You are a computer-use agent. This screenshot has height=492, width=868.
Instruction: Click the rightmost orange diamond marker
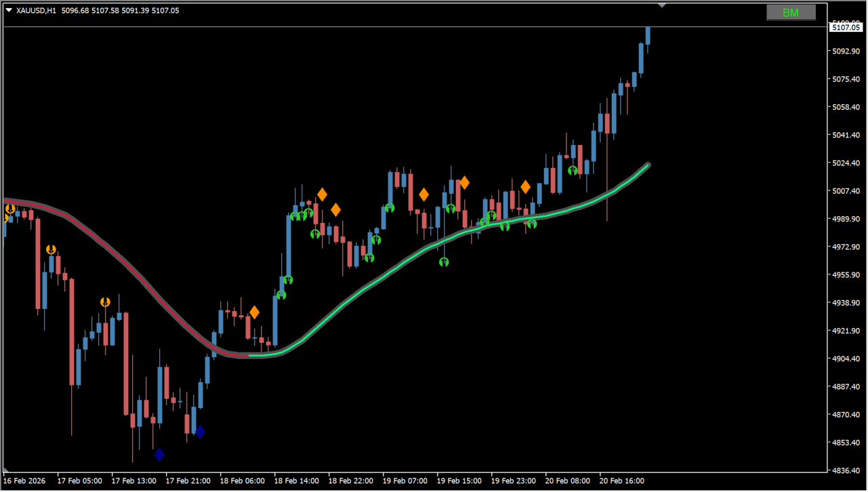coord(526,187)
